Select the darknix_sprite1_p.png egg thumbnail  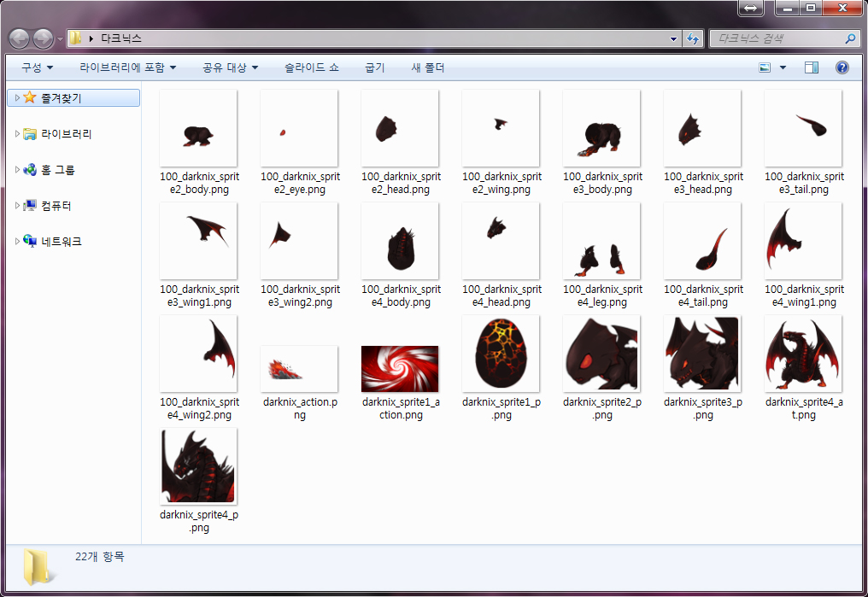point(501,354)
